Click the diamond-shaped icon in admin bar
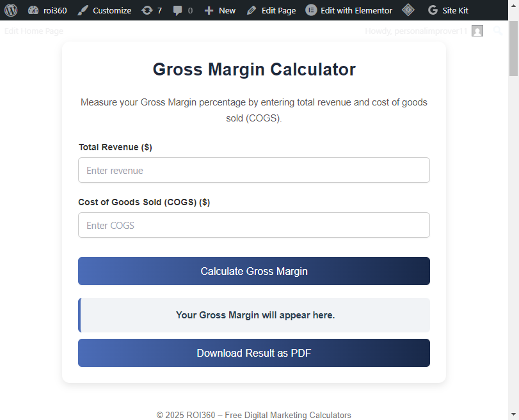Viewport: 519px width, 420px height. pos(408,10)
